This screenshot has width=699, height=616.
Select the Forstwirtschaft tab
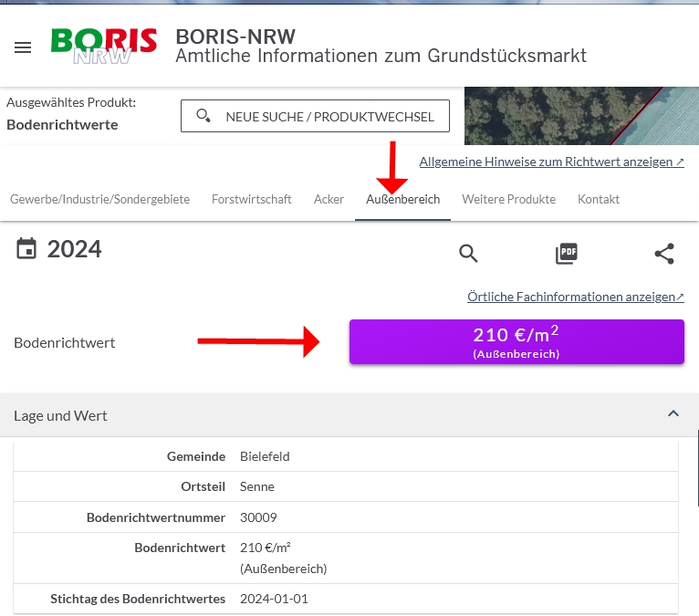pyautogui.click(x=252, y=199)
